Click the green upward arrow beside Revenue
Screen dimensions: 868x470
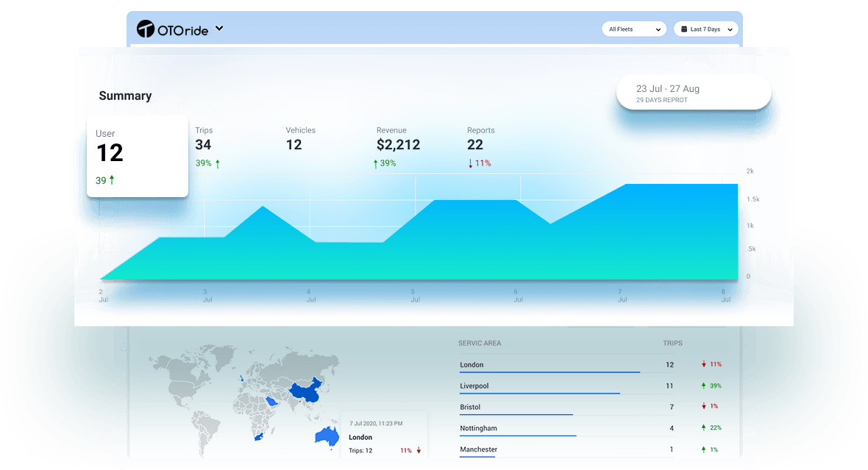click(x=376, y=163)
